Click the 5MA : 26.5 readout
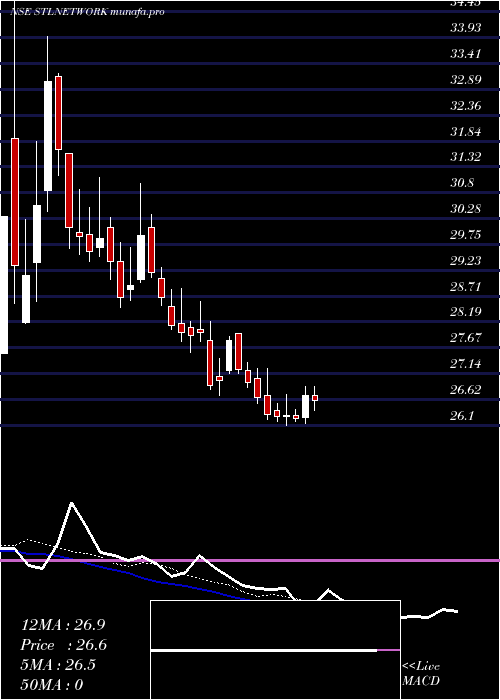The image size is (500, 700). click(58, 665)
